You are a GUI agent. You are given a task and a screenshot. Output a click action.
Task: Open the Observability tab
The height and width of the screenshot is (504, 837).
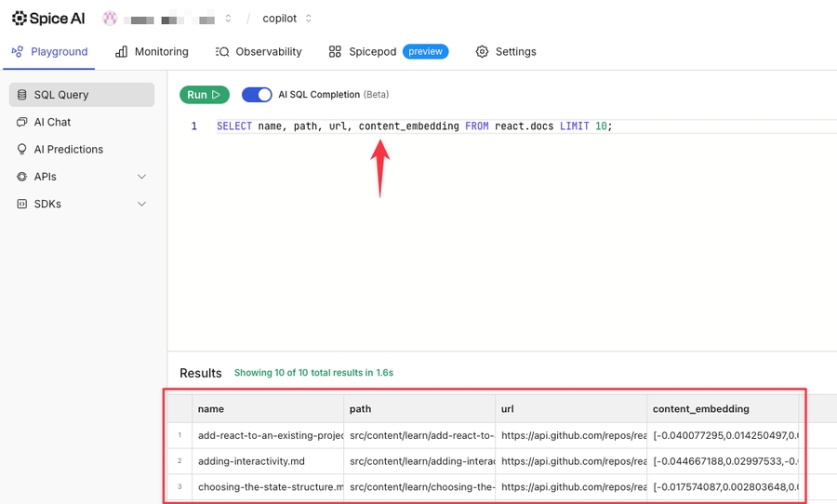pyautogui.click(x=259, y=52)
